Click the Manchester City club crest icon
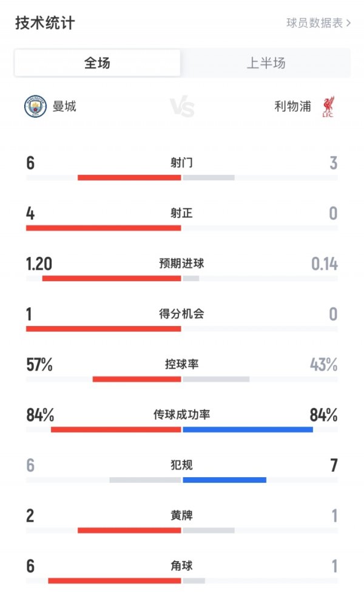Viewport: 364px width, 592px height. [36, 104]
